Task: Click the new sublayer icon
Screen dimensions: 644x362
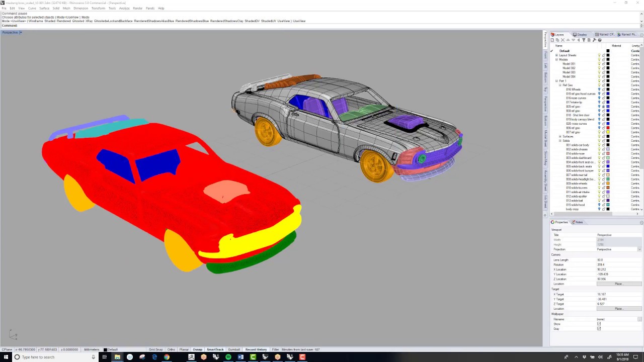Action: coord(557,40)
